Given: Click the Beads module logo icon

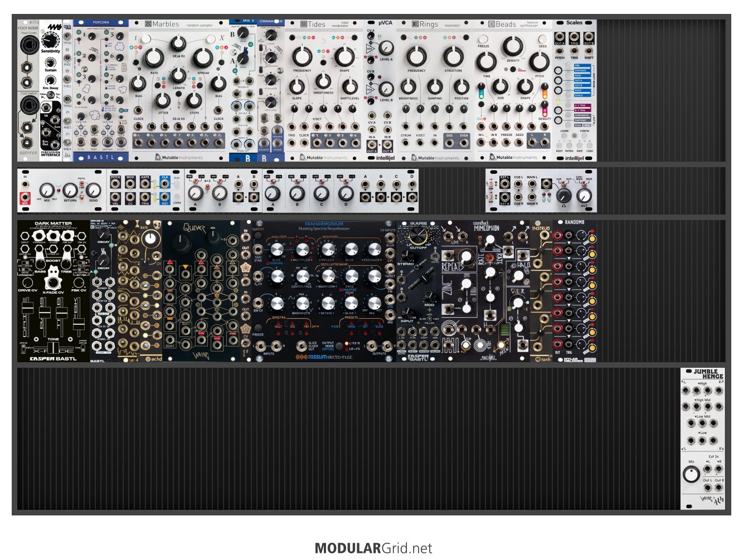Looking at the screenshot, I should click(492, 24).
